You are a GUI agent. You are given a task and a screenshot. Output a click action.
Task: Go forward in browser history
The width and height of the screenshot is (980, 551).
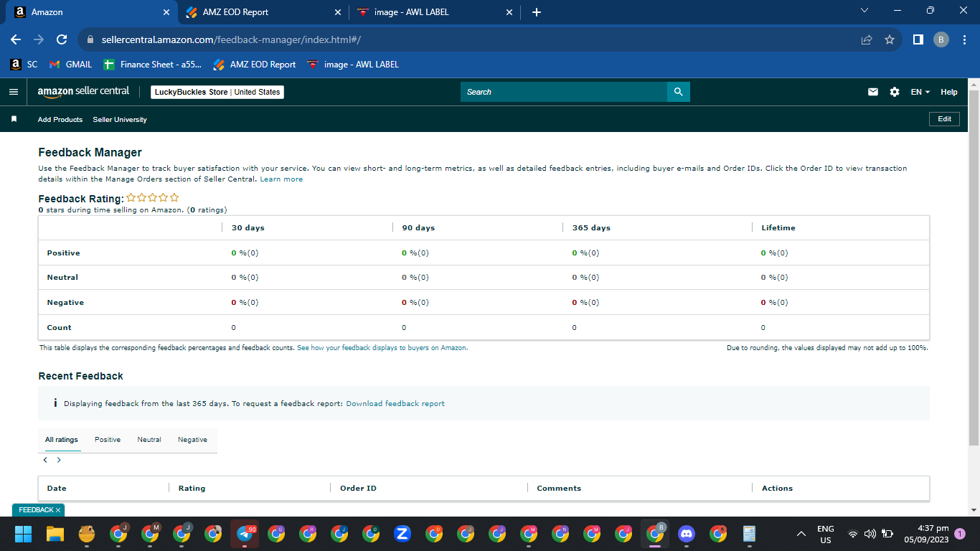(39, 39)
